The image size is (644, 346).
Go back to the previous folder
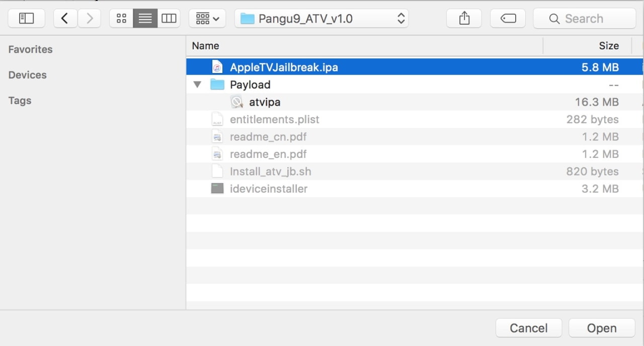[65, 19]
